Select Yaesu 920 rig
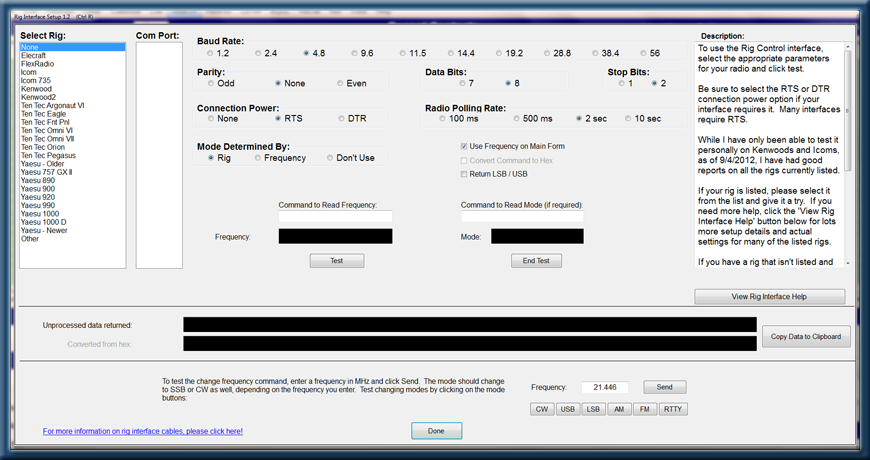870x460 pixels. coord(73,197)
